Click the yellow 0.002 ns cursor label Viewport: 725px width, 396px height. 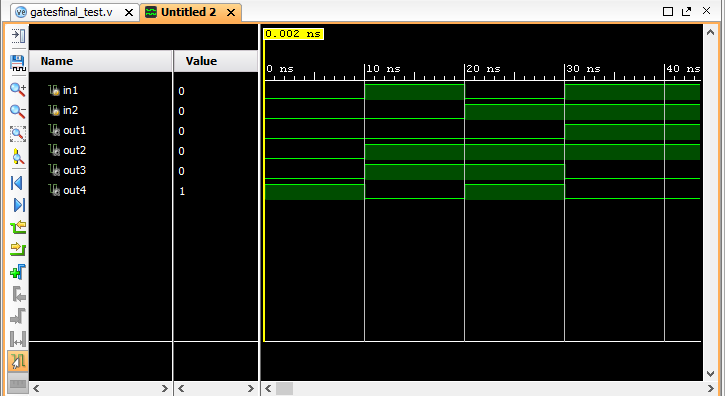[294, 34]
